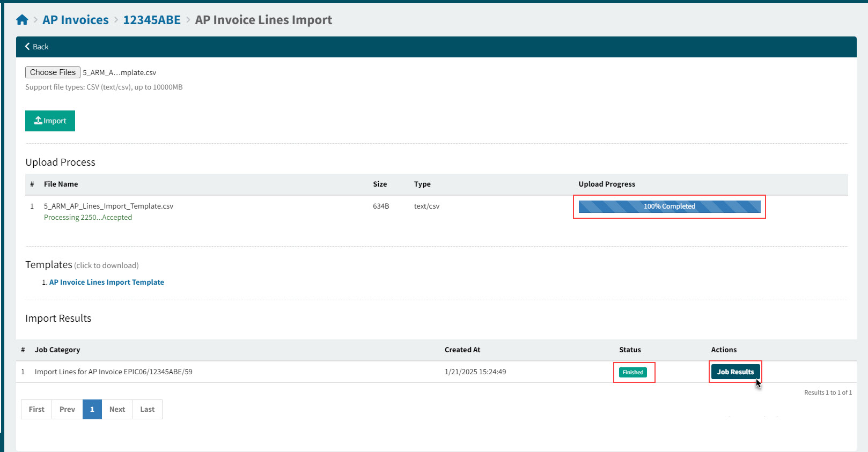This screenshot has width=868, height=452.
Task: Select the Prev pagination button
Action: coord(67,409)
